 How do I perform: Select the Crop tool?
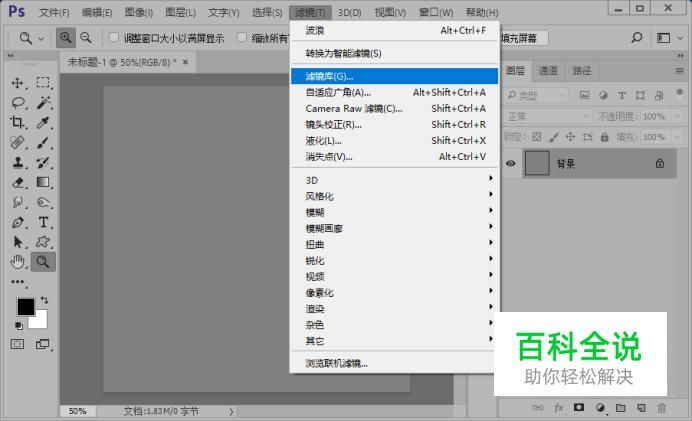pos(17,123)
